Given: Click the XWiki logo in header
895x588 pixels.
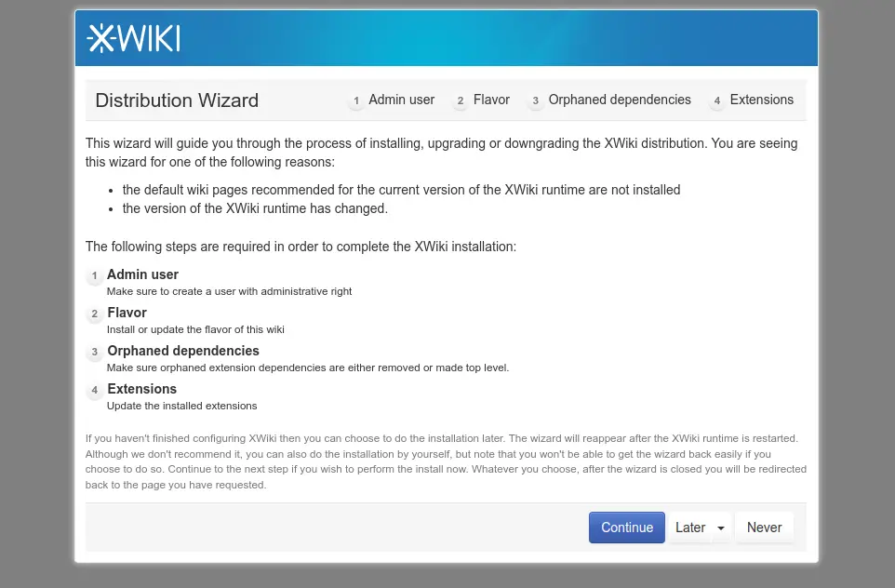Looking at the screenshot, I should coord(134,38).
